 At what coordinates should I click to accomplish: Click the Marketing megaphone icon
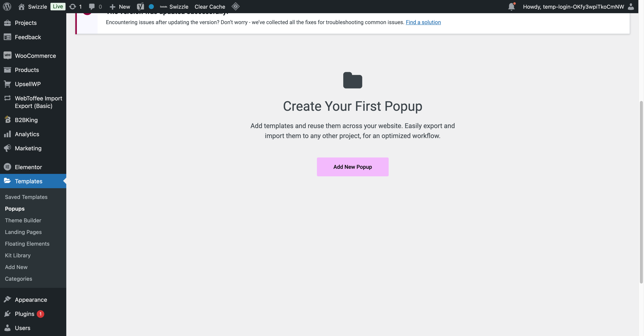point(8,148)
